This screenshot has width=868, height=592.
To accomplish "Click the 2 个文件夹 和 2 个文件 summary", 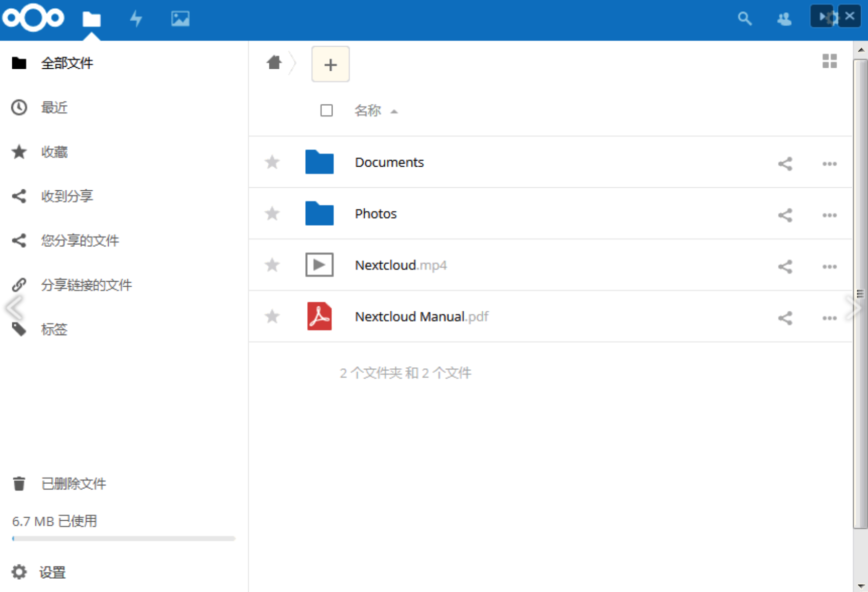I will tap(405, 373).
